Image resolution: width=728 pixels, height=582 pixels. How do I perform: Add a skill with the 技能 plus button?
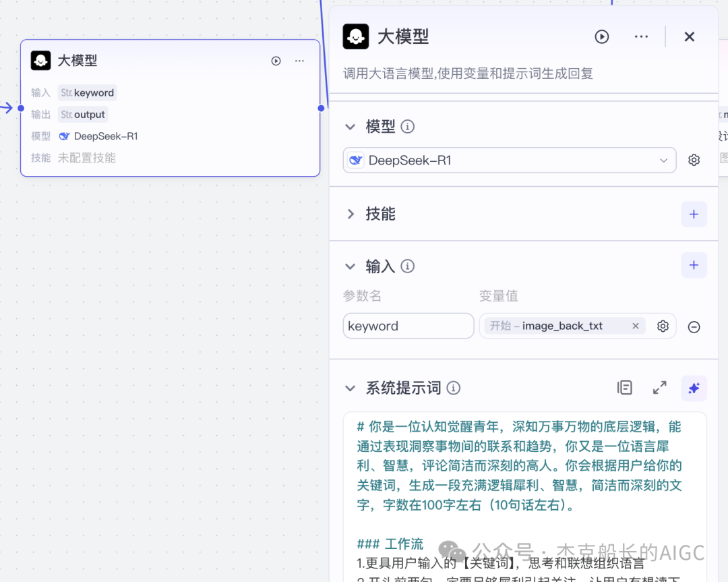694,214
